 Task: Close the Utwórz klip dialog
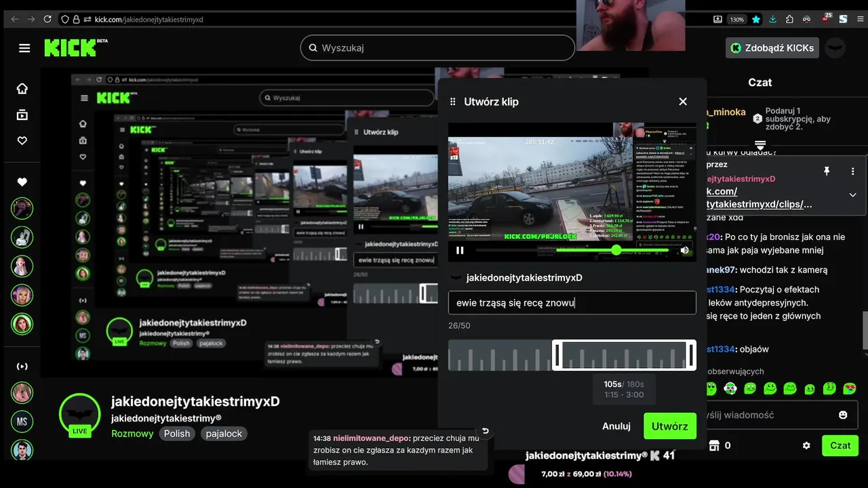coord(683,102)
